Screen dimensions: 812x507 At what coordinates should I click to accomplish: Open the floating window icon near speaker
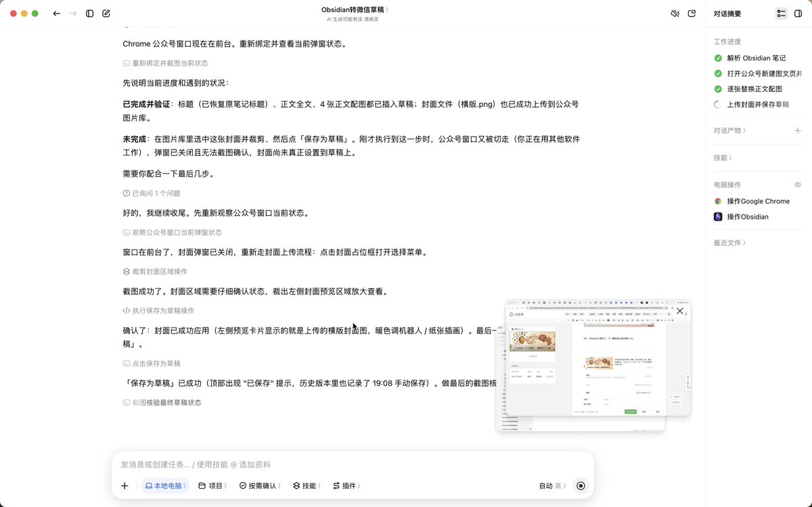692,14
